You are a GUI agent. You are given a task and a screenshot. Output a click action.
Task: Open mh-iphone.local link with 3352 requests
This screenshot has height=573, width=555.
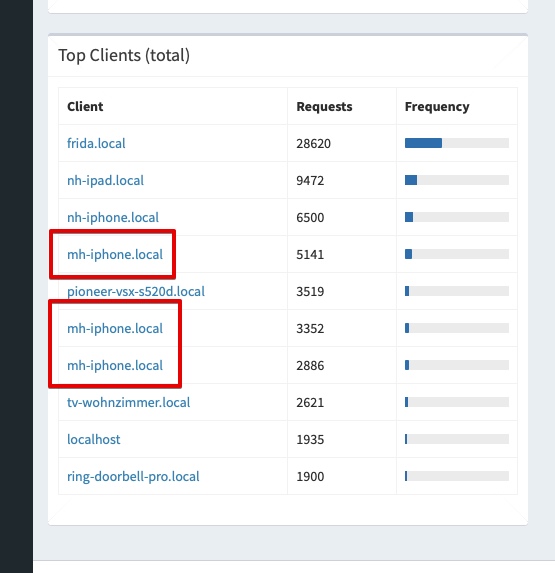tap(115, 329)
